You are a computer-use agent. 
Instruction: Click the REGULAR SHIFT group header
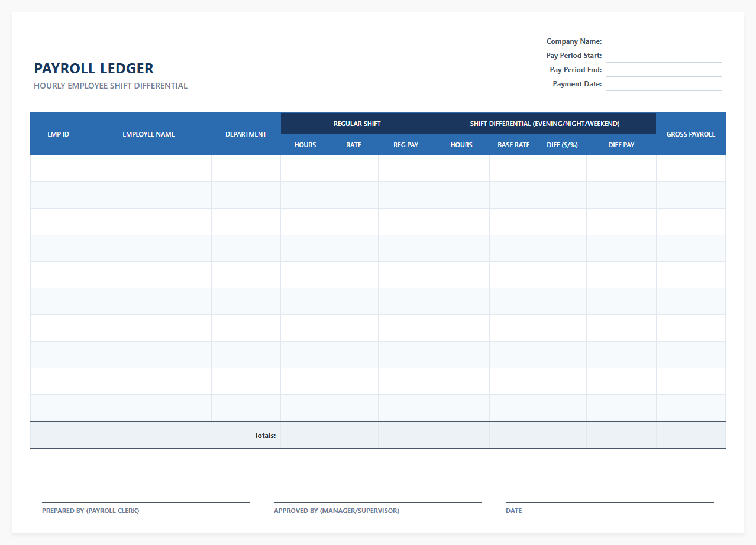click(357, 124)
